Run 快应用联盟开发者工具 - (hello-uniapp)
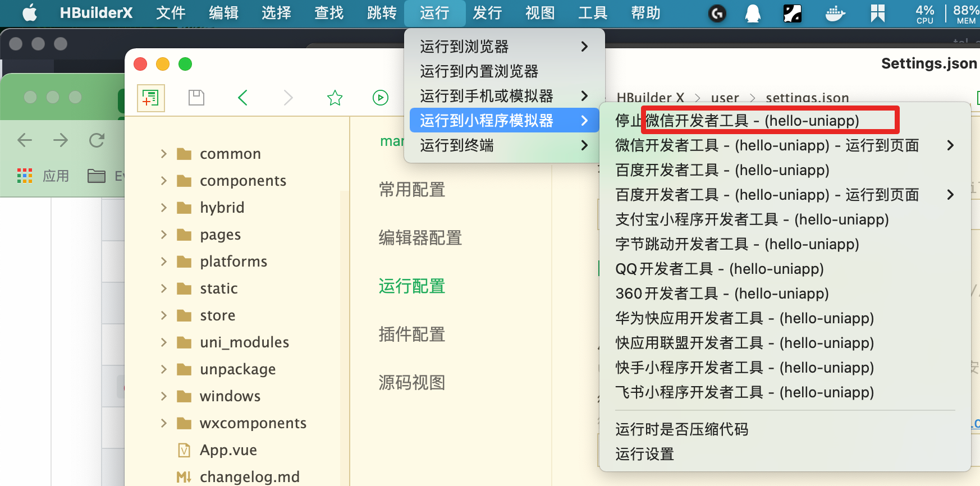 pos(785,343)
